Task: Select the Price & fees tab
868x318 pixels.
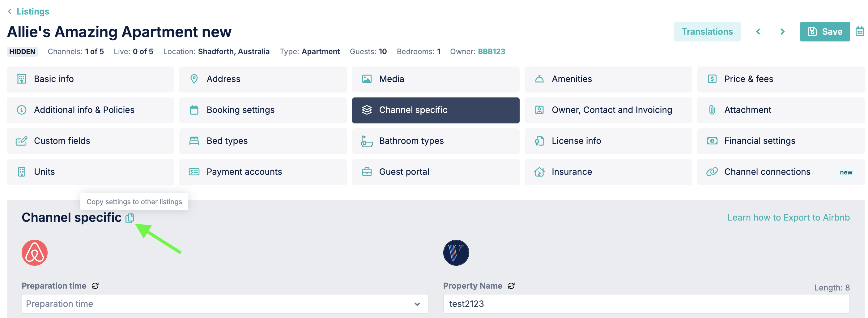Action: 781,79
